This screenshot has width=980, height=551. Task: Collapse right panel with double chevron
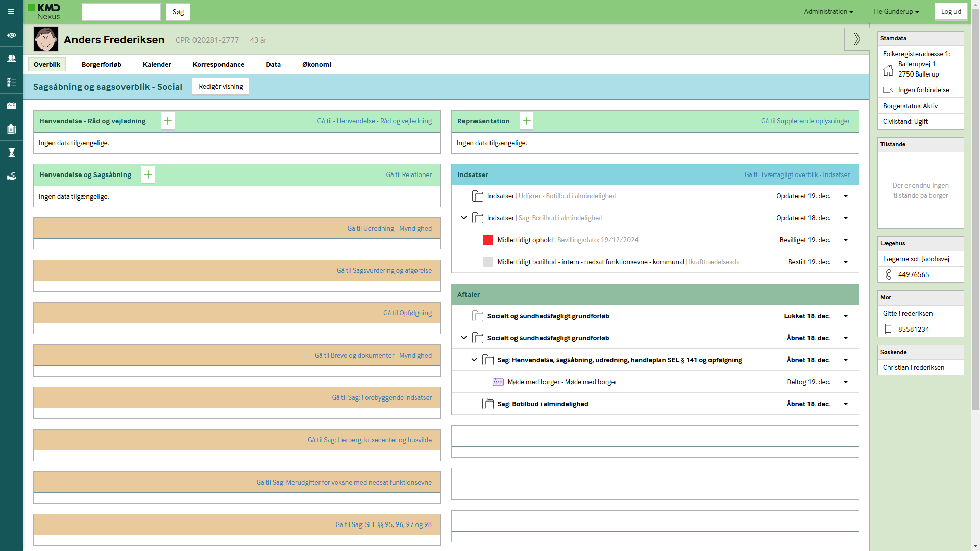coord(857,39)
